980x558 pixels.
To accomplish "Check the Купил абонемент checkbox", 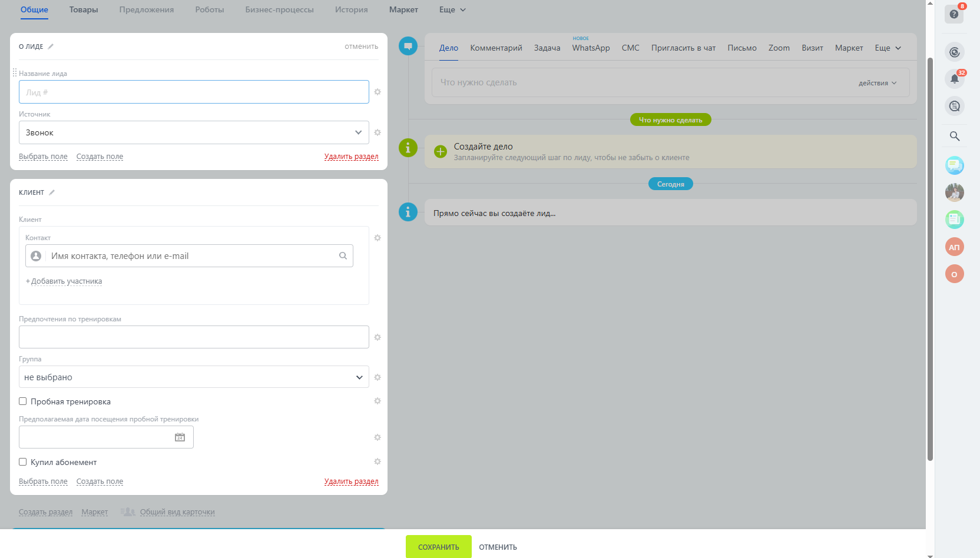I will coord(22,462).
